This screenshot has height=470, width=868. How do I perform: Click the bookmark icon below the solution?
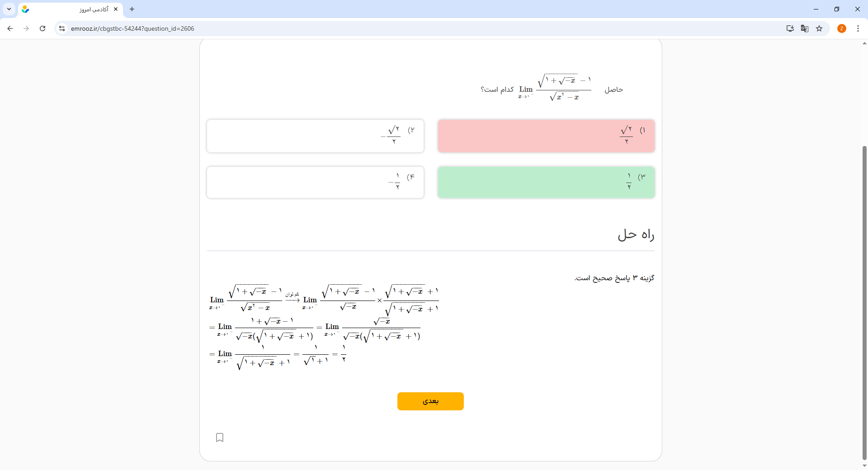point(220,437)
